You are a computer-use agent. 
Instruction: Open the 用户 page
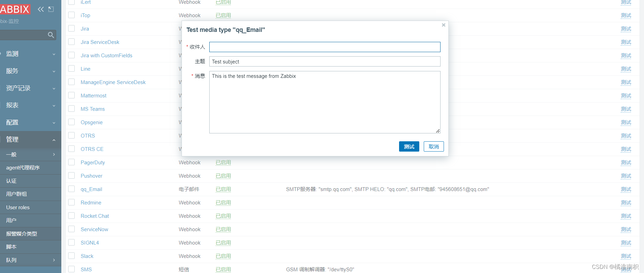point(30,221)
